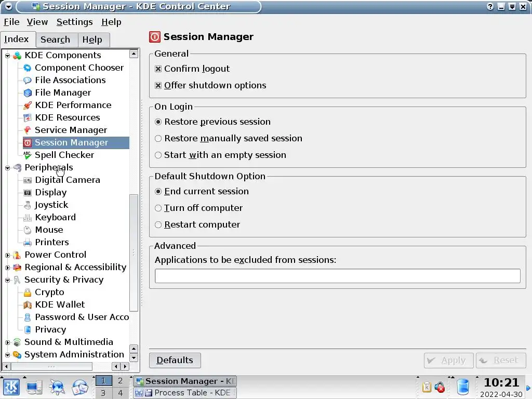Collapse System Administration branch
This screenshot has height=399, width=532.
click(7, 355)
